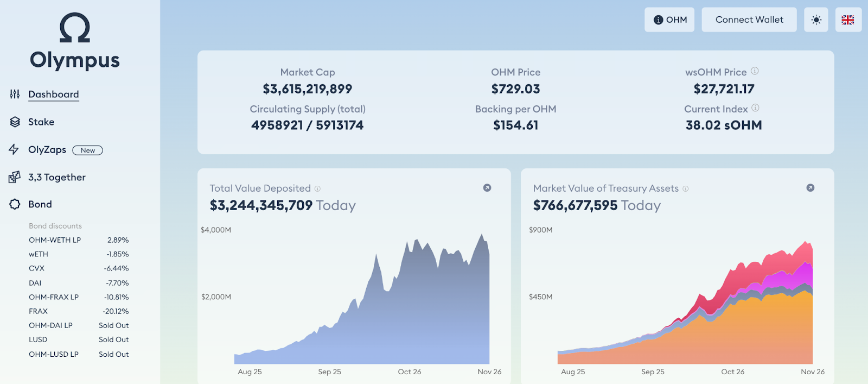Viewport: 868px width, 384px height.
Task: Click the Backing per OHM value $154.61
Action: (516, 125)
